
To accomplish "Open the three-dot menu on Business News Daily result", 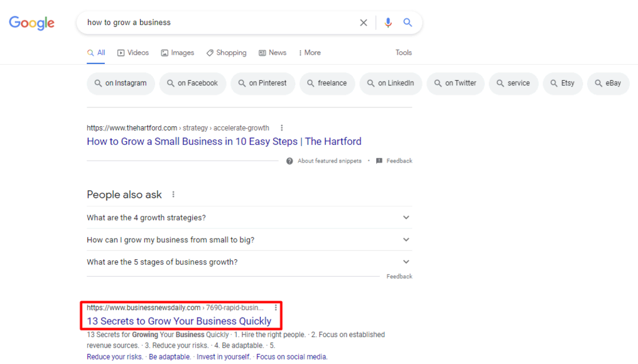I will click(x=276, y=308).
